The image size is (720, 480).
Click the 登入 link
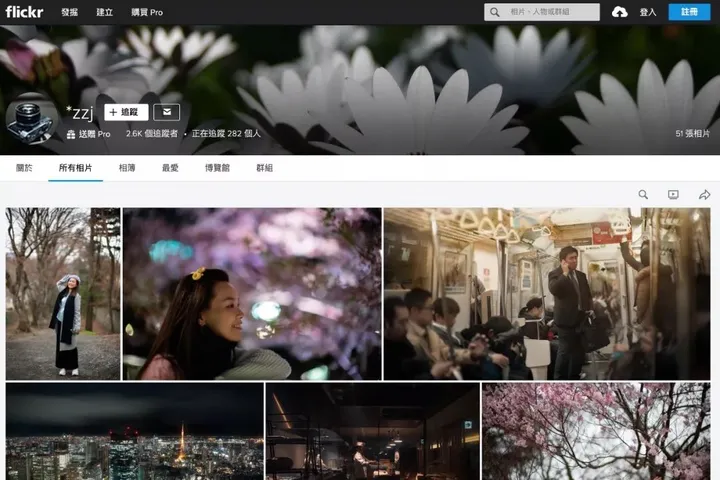(647, 12)
